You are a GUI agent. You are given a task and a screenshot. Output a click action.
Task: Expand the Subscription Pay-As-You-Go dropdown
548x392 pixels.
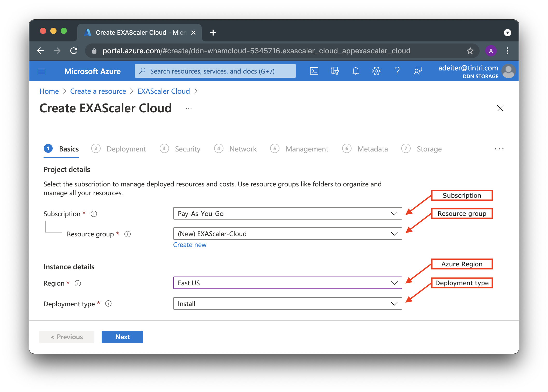click(287, 213)
